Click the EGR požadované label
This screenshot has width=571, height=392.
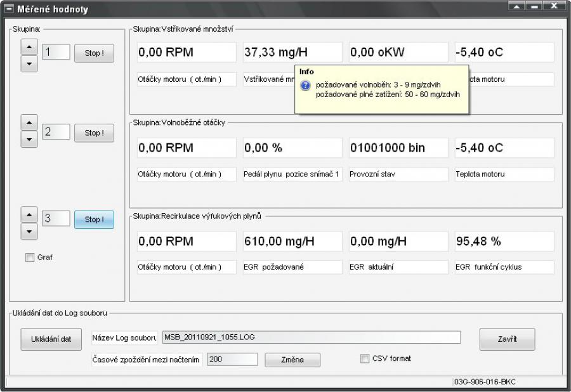[292, 267]
